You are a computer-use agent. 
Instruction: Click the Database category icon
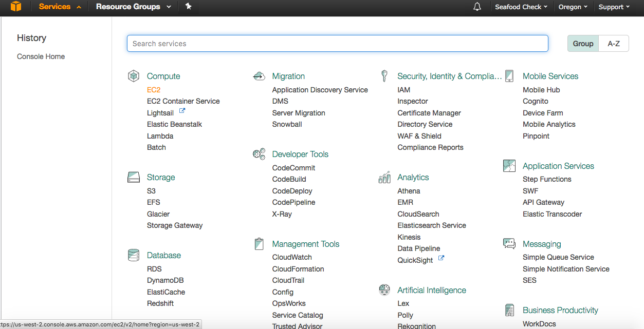[x=134, y=255]
